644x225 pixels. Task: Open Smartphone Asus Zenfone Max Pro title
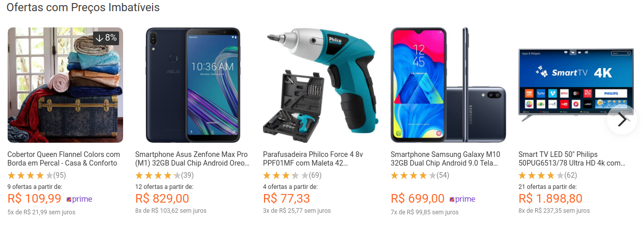192,158
